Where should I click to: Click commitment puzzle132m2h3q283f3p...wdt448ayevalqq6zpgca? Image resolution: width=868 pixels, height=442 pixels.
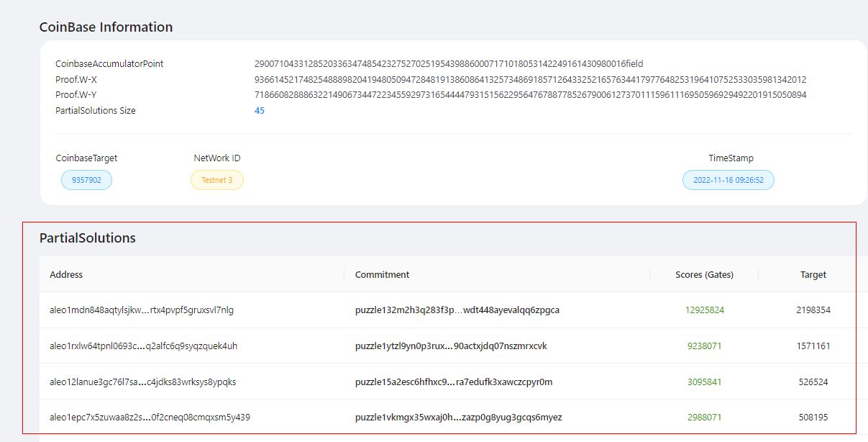point(457,310)
